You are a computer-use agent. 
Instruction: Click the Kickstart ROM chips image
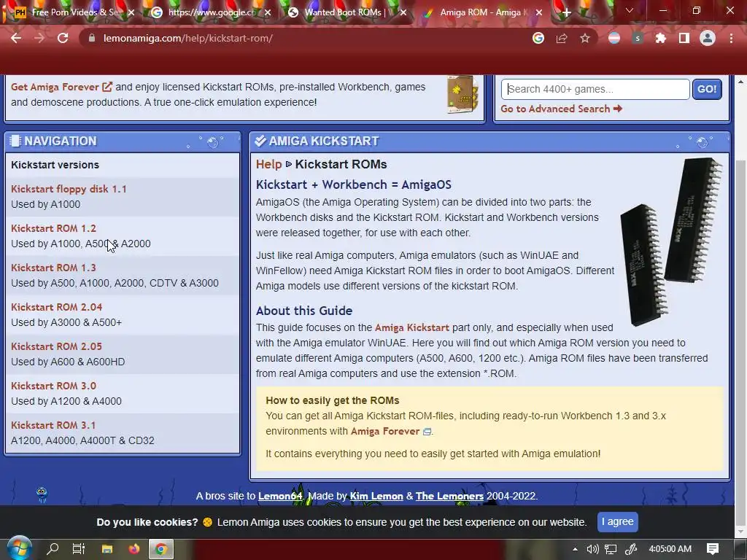point(671,242)
